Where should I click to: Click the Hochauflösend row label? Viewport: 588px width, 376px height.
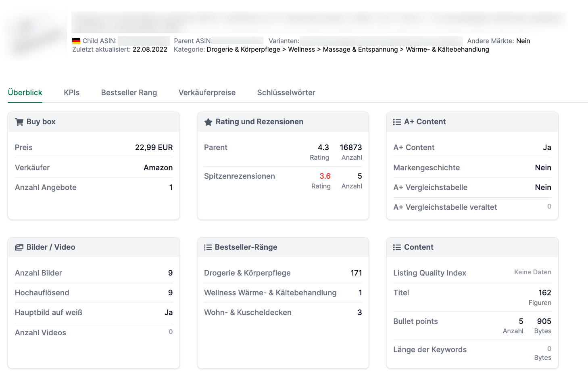[42, 293]
